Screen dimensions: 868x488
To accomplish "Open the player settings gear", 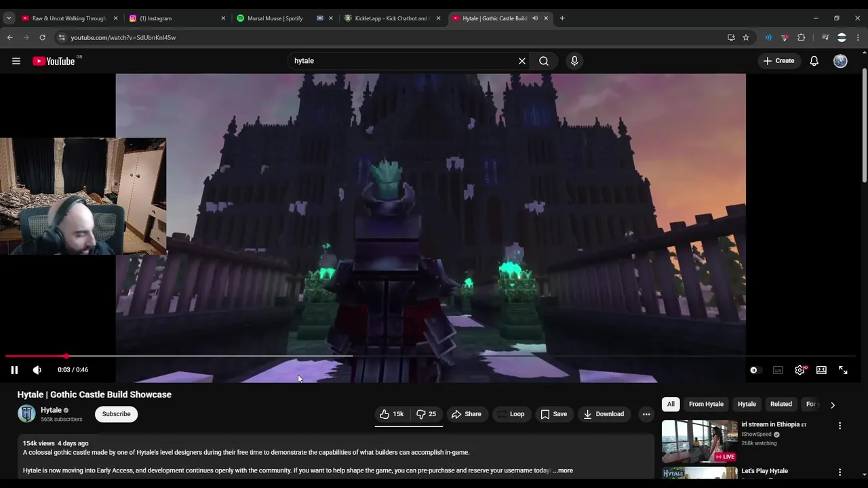I will (800, 370).
